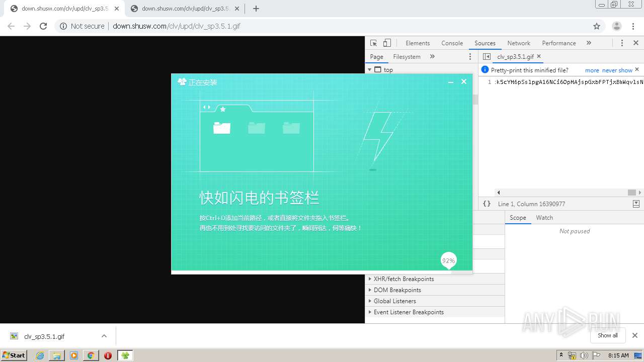Image resolution: width=644 pixels, height=362 pixels.
Task: Open the DevTools customize menu dots
Action: (622, 43)
